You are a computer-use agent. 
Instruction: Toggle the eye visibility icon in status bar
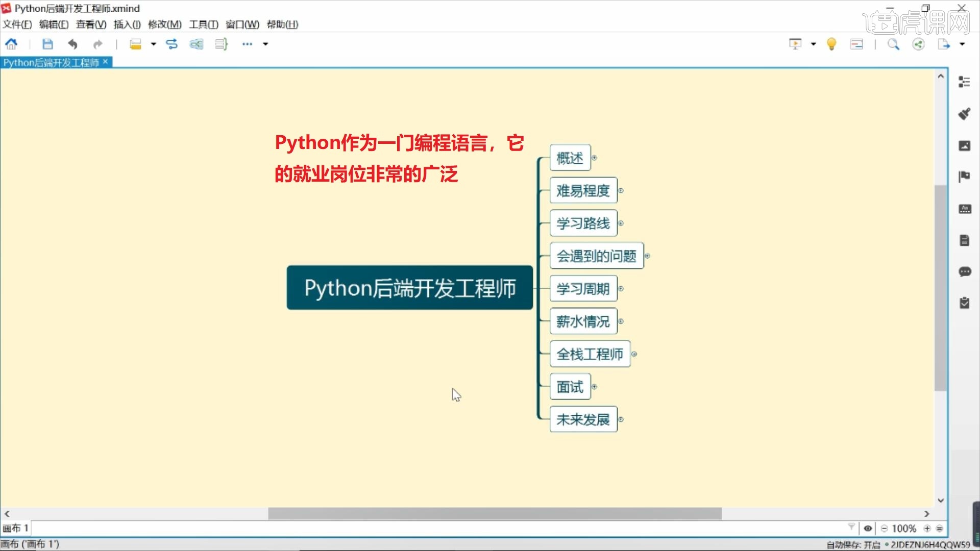pos(868,529)
